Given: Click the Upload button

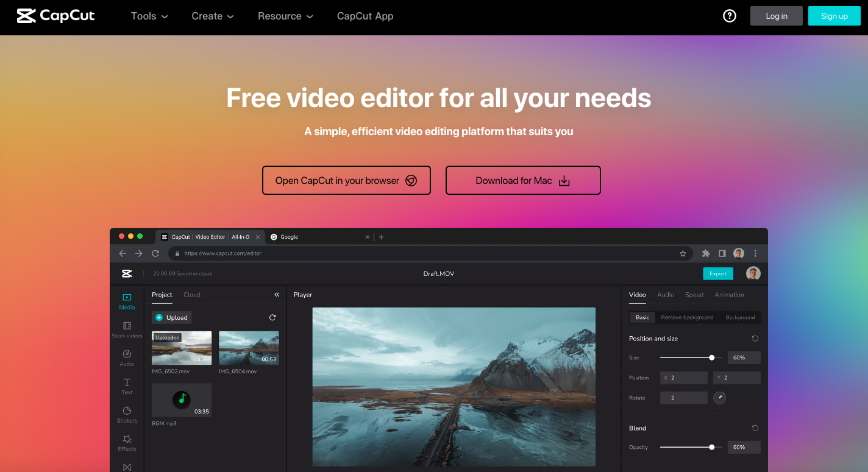Looking at the screenshot, I should [172, 317].
